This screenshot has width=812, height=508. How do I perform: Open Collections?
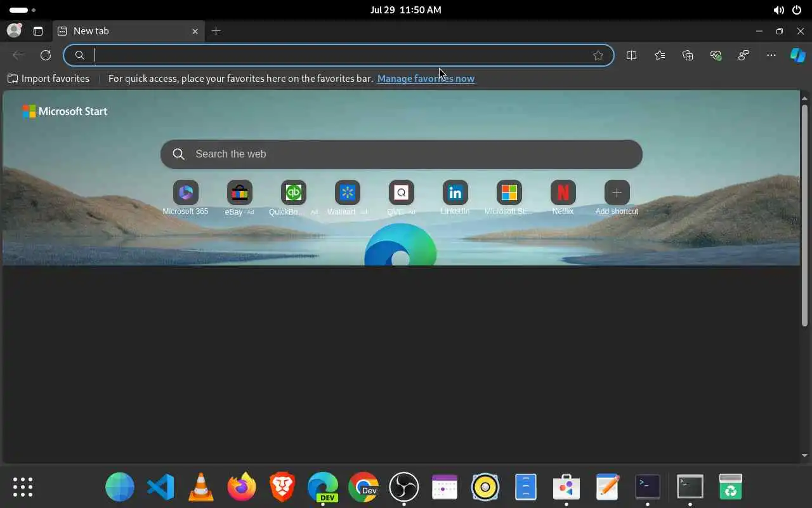tap(688, 55)
